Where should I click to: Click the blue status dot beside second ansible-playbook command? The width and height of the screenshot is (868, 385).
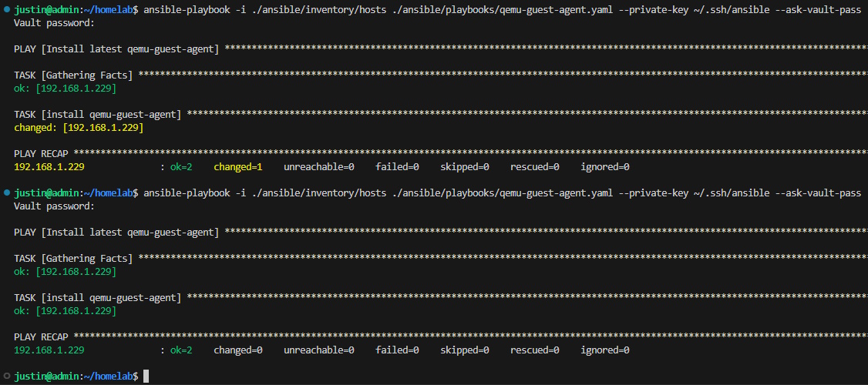(7, 193)
